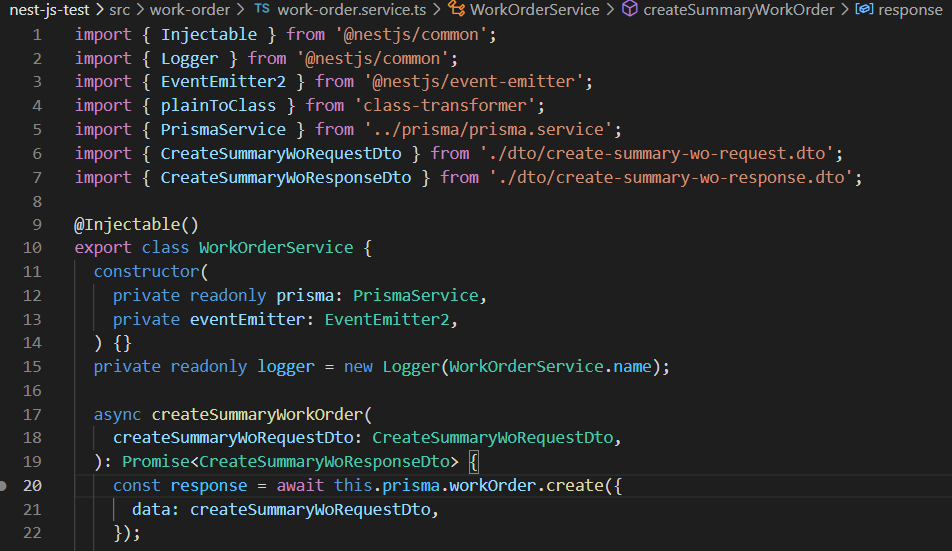Click the WorkOrderService class symbol icon
Screen dimensions: 952x551
coord(457,9)
